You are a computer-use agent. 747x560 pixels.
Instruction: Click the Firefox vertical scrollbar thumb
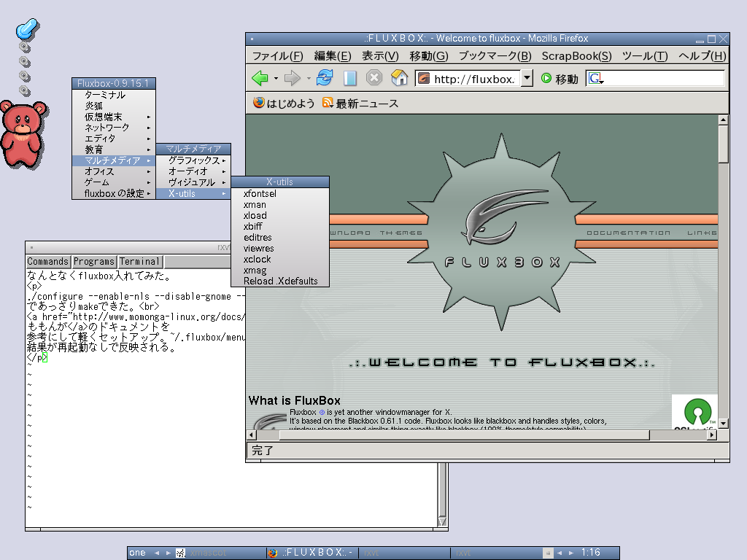coord(723,144)
